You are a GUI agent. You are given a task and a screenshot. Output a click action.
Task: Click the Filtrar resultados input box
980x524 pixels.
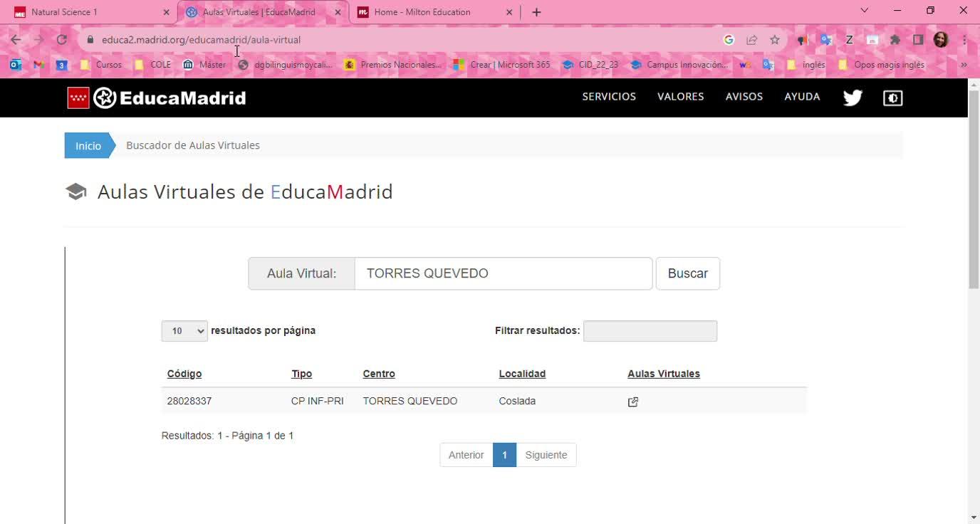point(650,331)
